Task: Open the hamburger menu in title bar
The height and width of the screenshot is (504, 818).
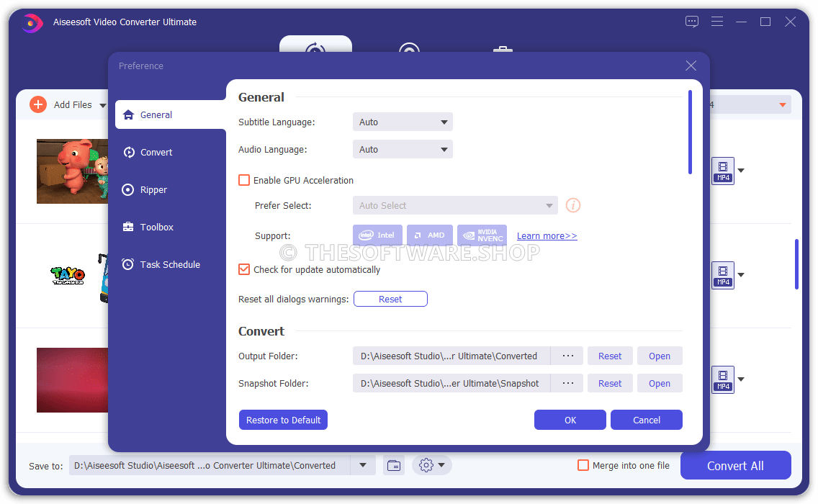Action: tap(717, 22)
